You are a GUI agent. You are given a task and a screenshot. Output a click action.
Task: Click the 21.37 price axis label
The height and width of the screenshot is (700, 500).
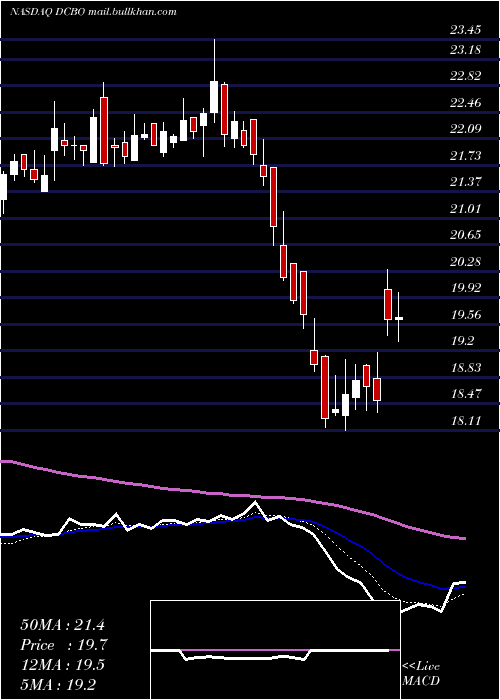465,182
